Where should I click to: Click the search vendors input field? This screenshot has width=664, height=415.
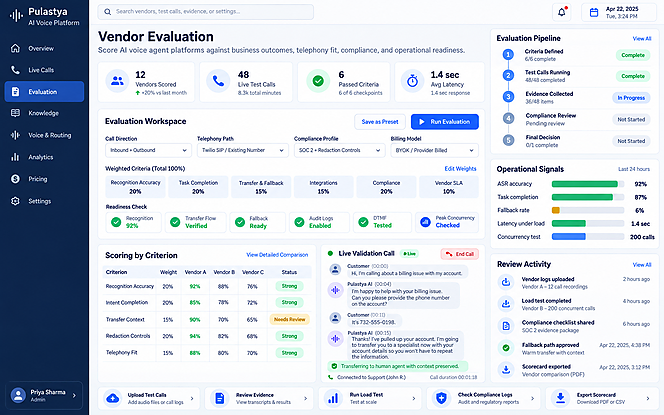(x=206, y=12)
